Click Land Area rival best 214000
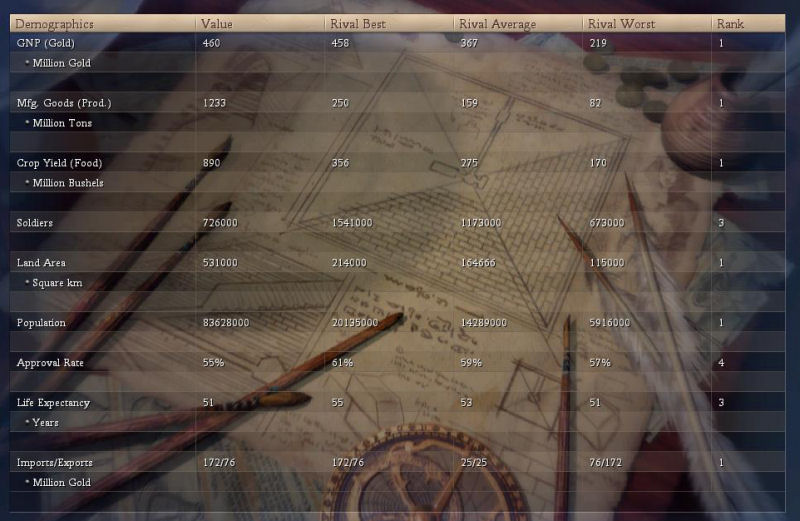The height and width of the screenshot is (521, 800). point(349,263)
